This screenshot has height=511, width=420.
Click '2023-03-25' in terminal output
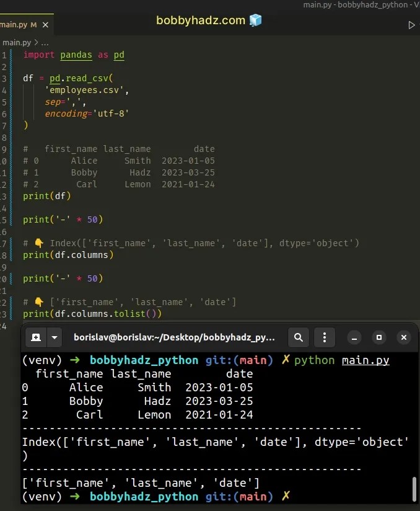pyautogui.click(x=219, y=401)
